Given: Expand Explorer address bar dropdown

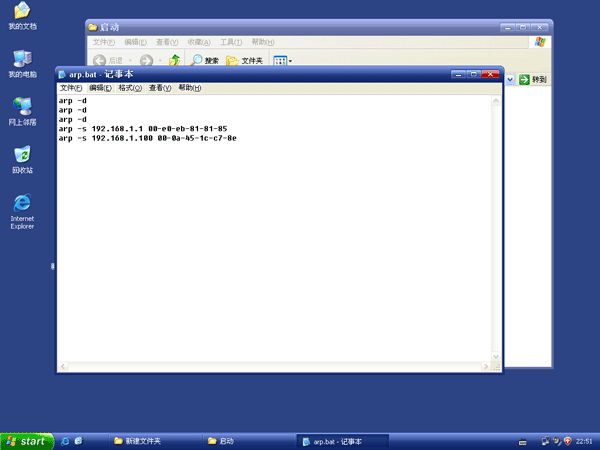Looking at the screenshot, I should tap(510, 80).
